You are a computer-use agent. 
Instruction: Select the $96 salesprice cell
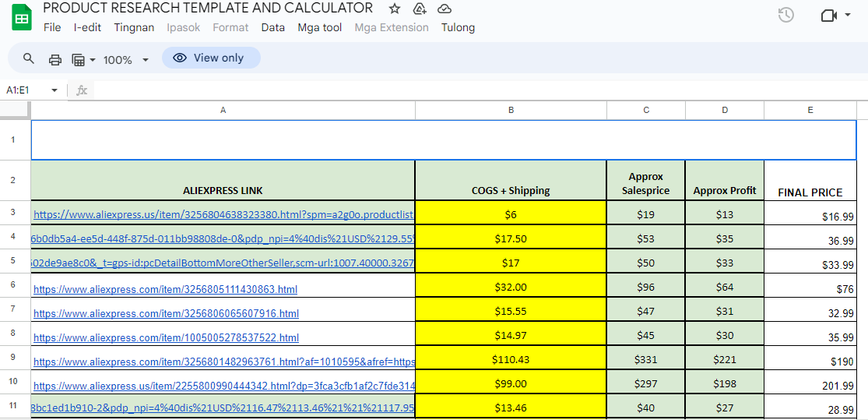646,284
